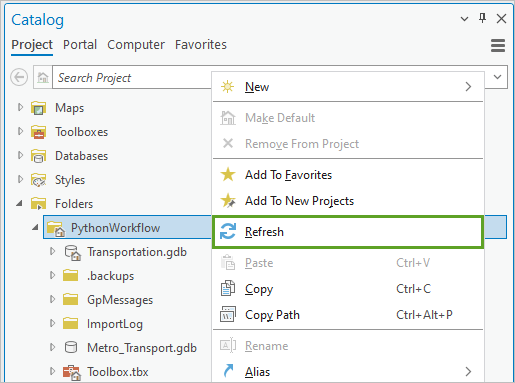Screen dimensions: 515x383
Task: Choose New from the context menu
Action: 348,87
